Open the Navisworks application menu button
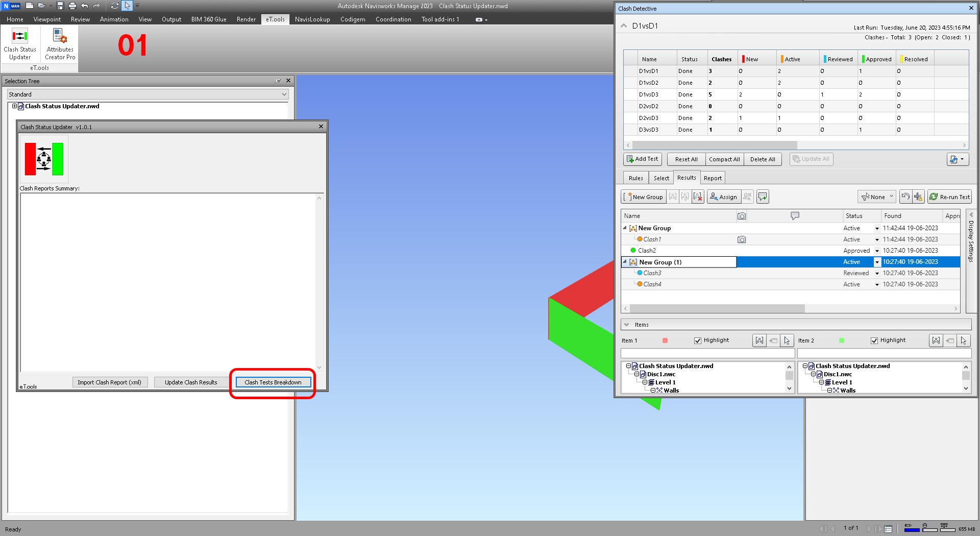This screenshot has width=980, height=536. [11, 6]
